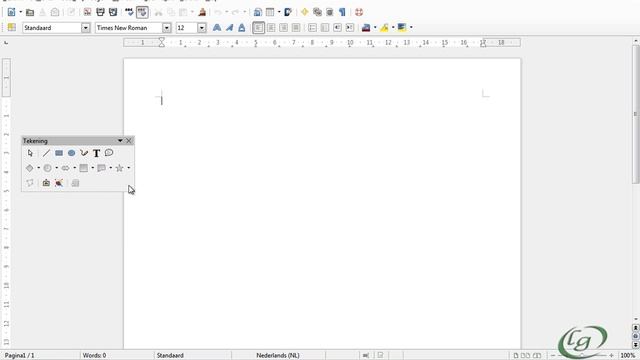Choose the Callouts speech bubble tool
Screen dimensions: 640x360
pyautogui.click(x=109, y=153)
